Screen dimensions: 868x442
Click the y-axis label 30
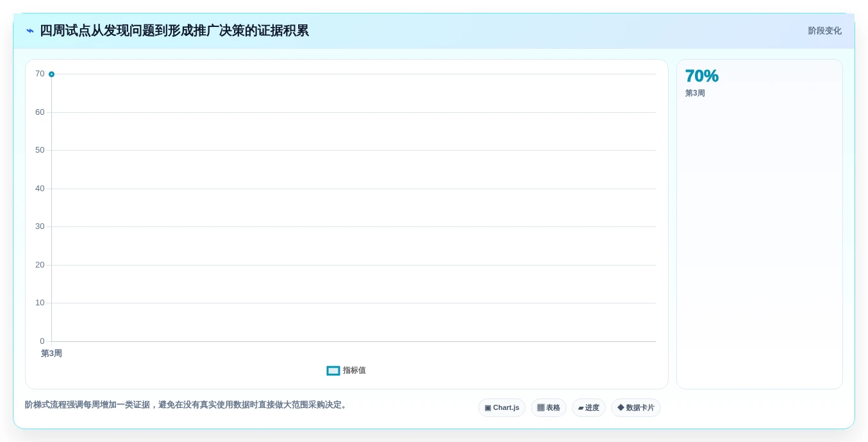click(x=40, y=226)
